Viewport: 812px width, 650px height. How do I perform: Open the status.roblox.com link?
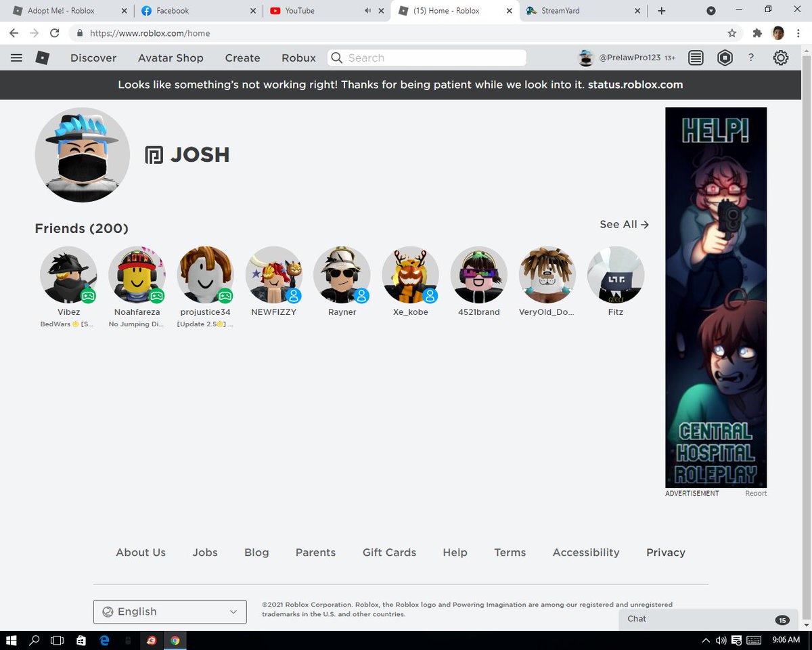tap(635, 85)
